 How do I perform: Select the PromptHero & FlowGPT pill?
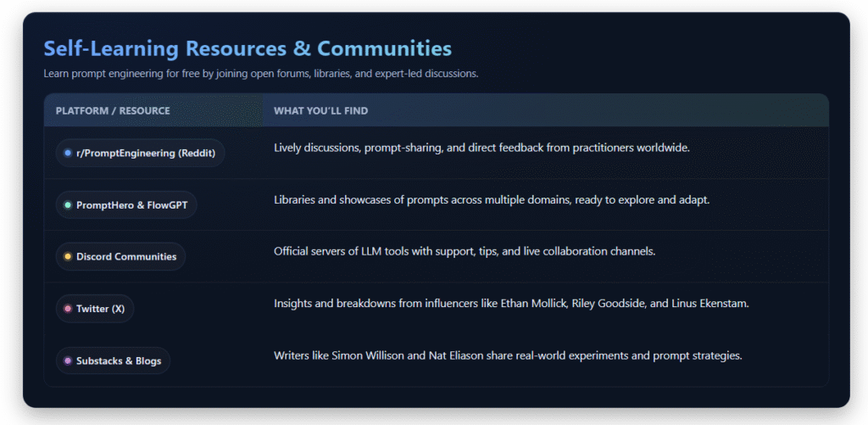click(126, 205)
